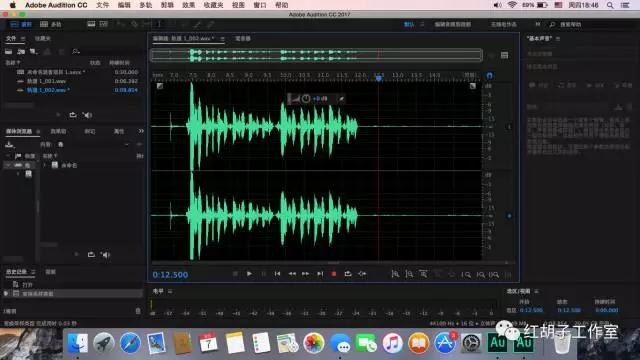The height and width of the screenshot is (360, 640).
Task: Move playhead to previous marker
Action: 277,274
